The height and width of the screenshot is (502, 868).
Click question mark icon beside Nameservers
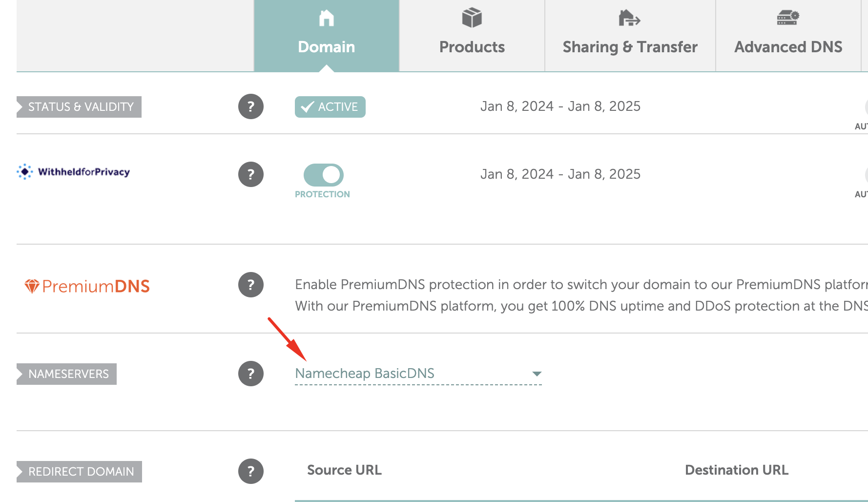[251, 374]
